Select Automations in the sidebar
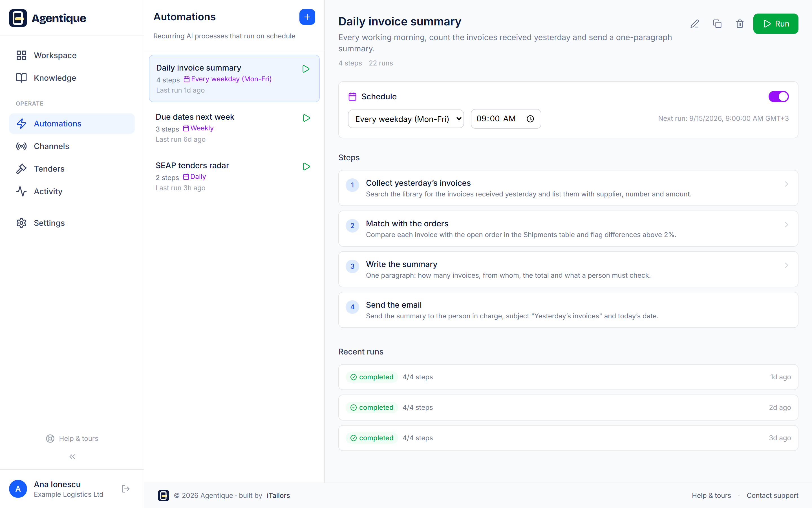 click(72, 124)
